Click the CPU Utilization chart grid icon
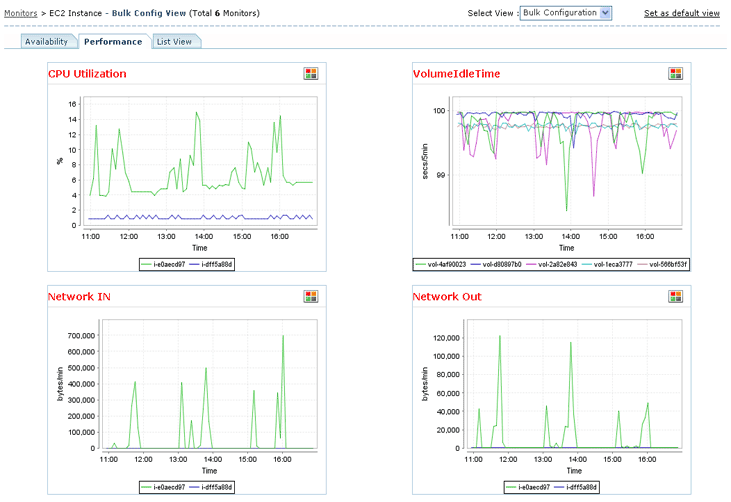The height and width of the screenshot is (502, 731). (x=311, y=74)
